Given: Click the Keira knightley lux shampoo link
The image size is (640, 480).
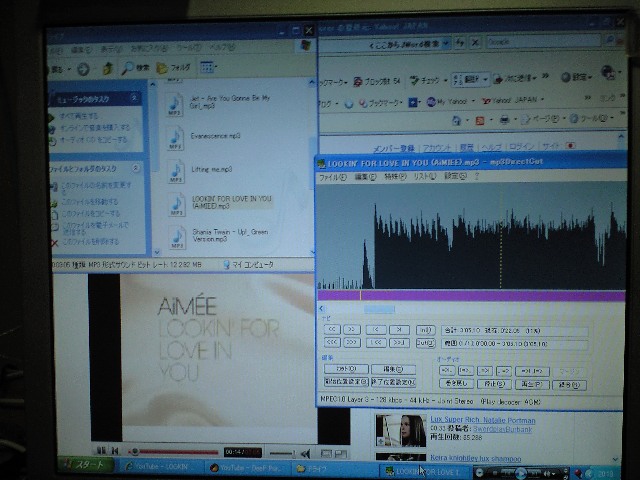Looking at the screenshot, I should (476, 459).
